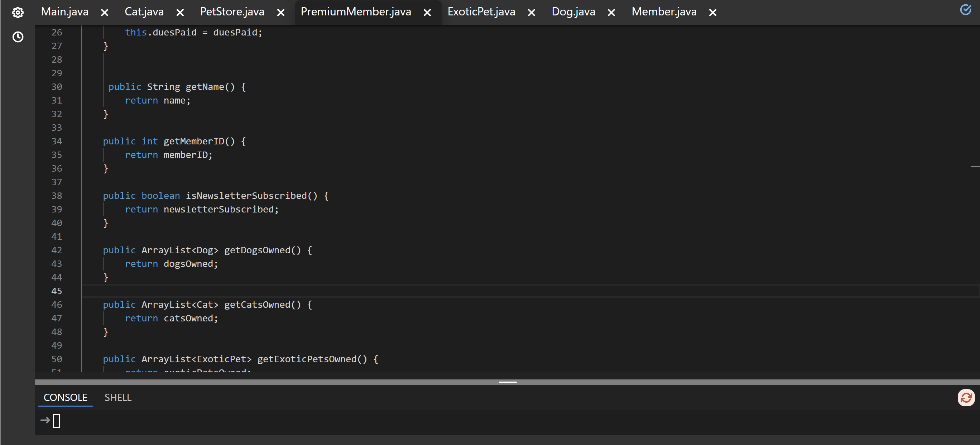The width and height of the screenshot is (980, 445).
Task: Click the saved checkmark status icon
Action: [965, 10]
